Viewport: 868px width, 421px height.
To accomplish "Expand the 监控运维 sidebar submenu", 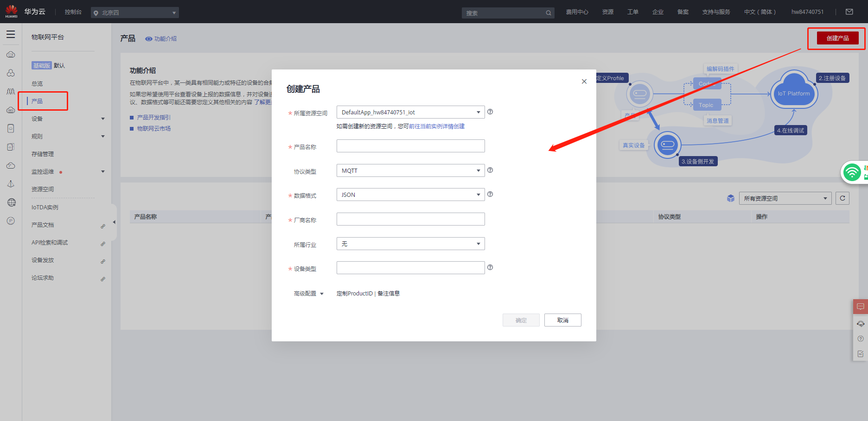I will (x=103, y=172).
